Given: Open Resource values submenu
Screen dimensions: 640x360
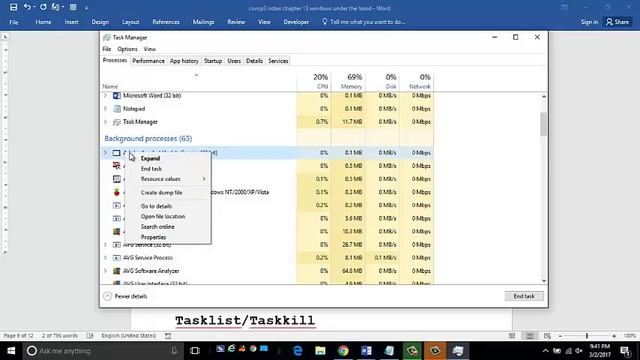Looking at the screenshot, I should [168, 179].
